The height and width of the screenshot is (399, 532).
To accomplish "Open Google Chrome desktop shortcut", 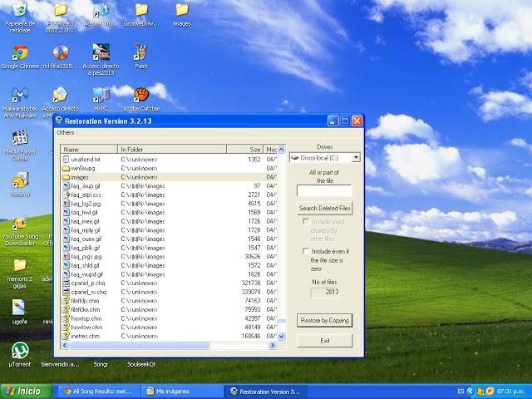I will click(19, 52).
